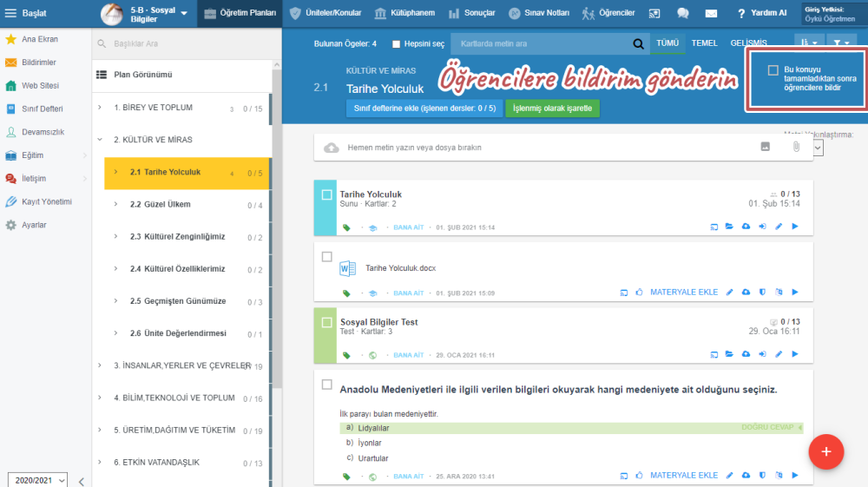Click the paperclip attachment icon
This screenshot has height=487, width=868.
[x=795, y=147]
